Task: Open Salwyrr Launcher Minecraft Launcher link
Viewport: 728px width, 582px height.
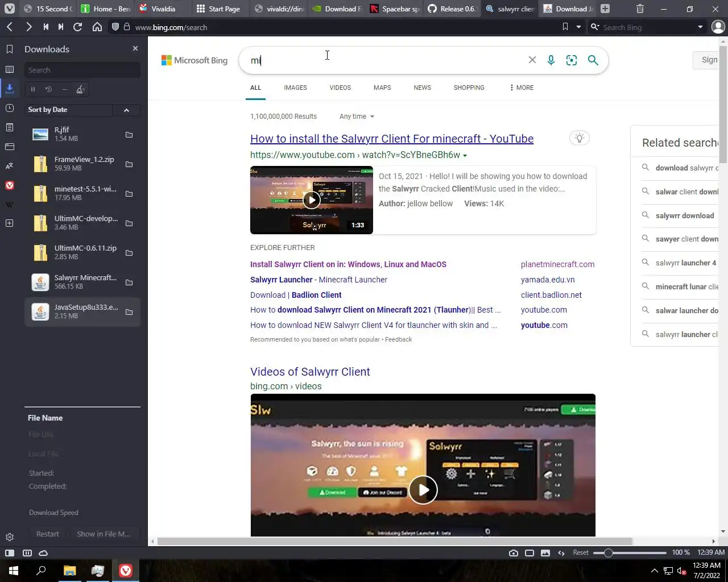Action: [318, 280]
